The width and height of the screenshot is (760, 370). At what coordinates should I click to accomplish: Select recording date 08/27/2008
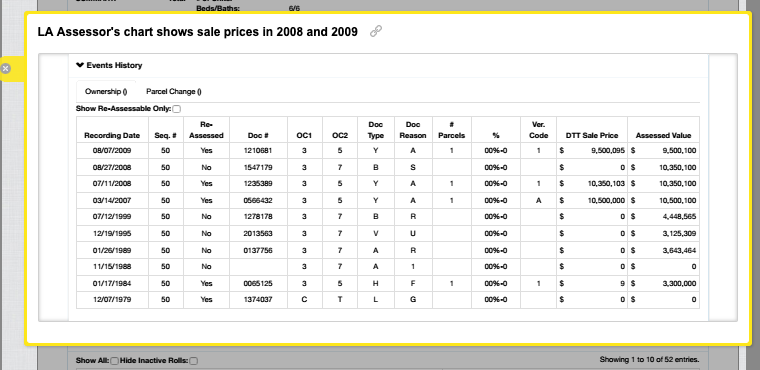tap(112, 167)
